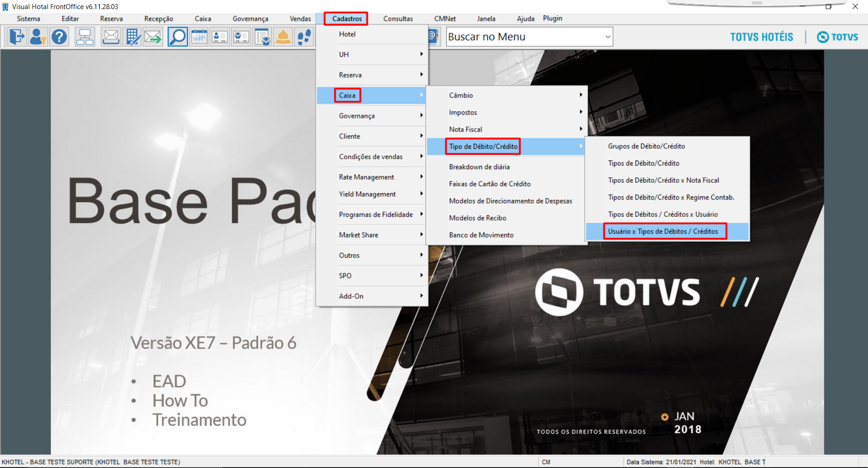The width and height of the screenshot is (868, 468).
Task: Select Hotel in Cadastros menu
Action: coord(372,34)
